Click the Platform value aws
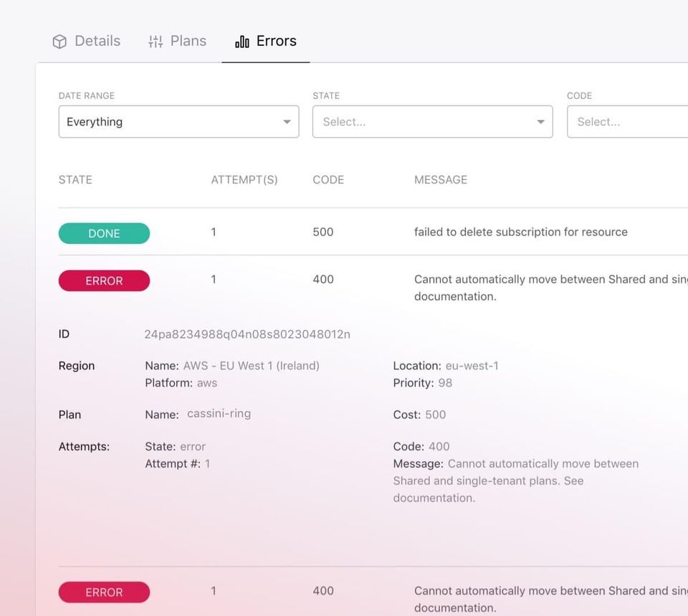This screenshot has height=616, width=688. [x=207, y=383]
